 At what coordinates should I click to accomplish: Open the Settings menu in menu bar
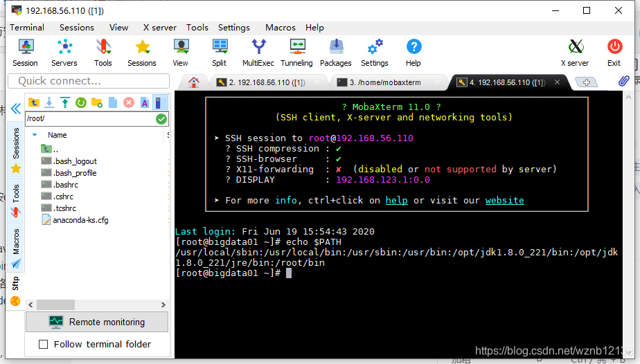(x=234, y=28)
